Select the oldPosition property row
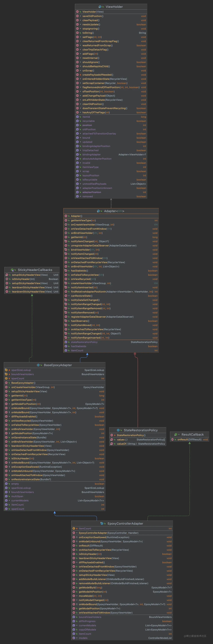The image size is (213, 644). [x=111, y=130]
